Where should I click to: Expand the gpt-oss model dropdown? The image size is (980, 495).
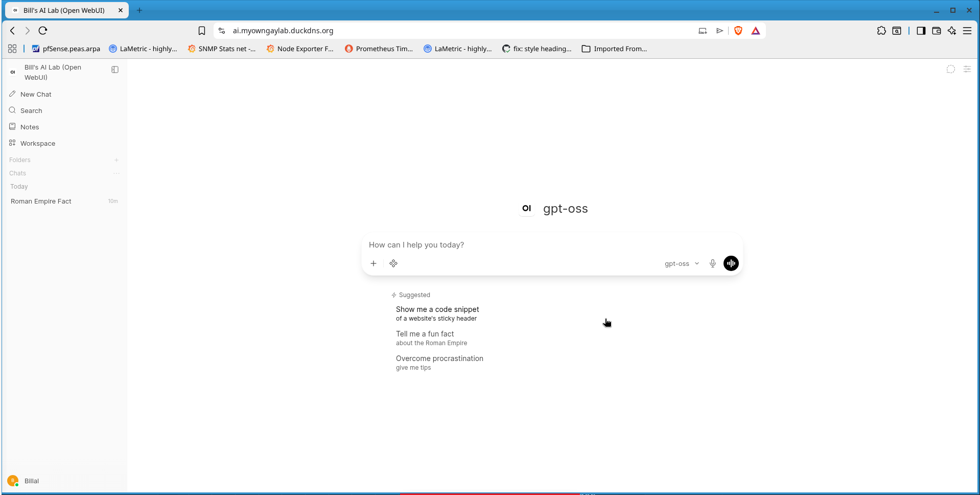[x=682, y=264]
